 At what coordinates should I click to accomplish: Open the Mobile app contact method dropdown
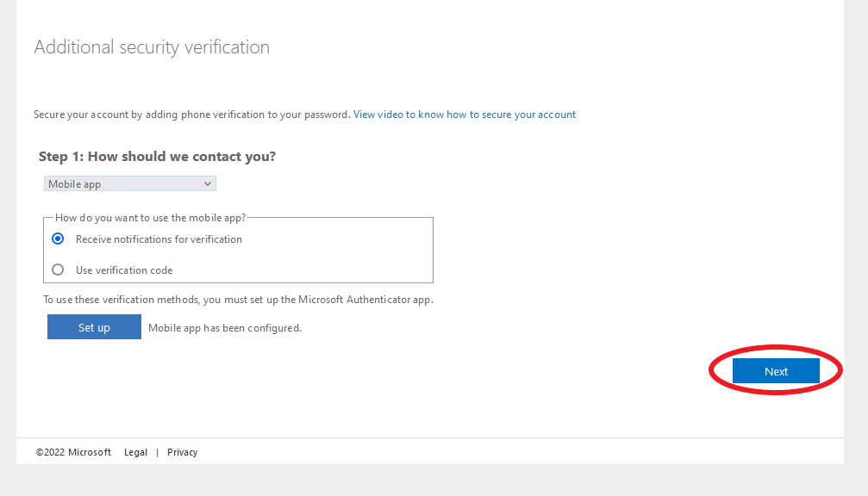tap(130, 183)
